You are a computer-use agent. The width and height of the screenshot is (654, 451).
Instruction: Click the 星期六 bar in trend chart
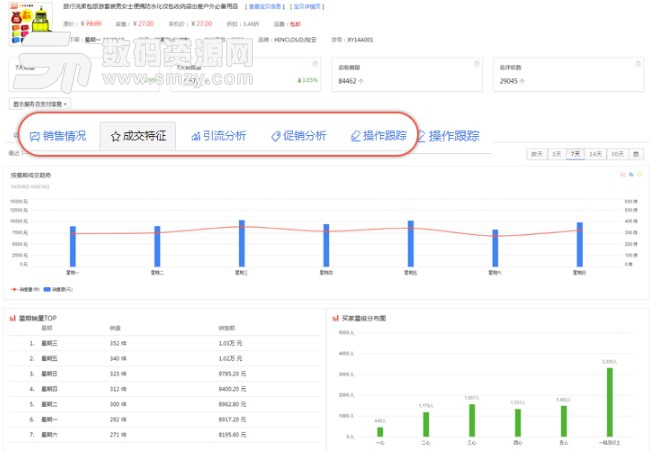pyautogui.click(x=495, y=248)
